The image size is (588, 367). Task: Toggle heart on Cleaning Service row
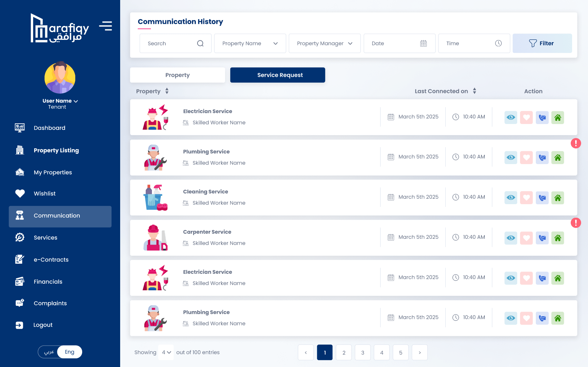pyautogui.click(x=526, y=198)
